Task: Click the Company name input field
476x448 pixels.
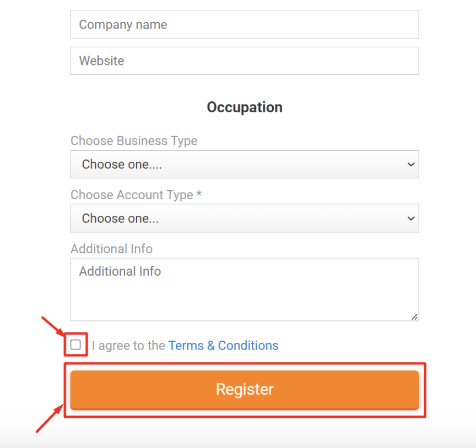Action: (x=244, y=25)
